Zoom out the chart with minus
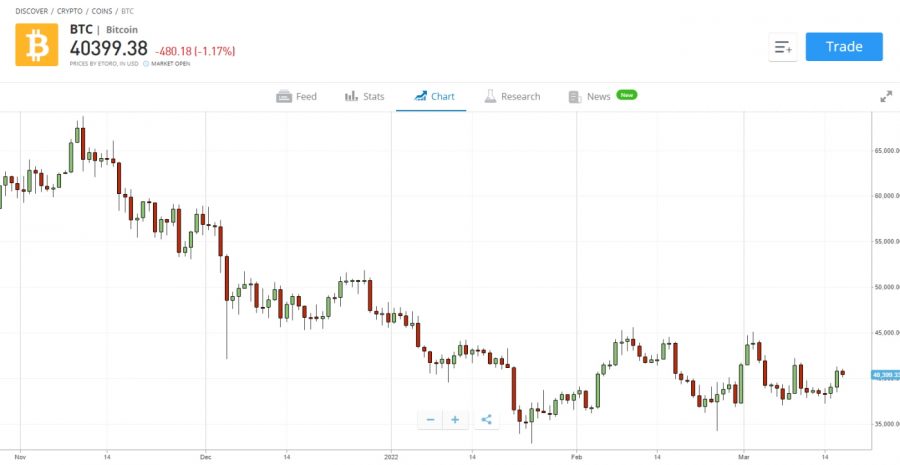 click(430, 420)
